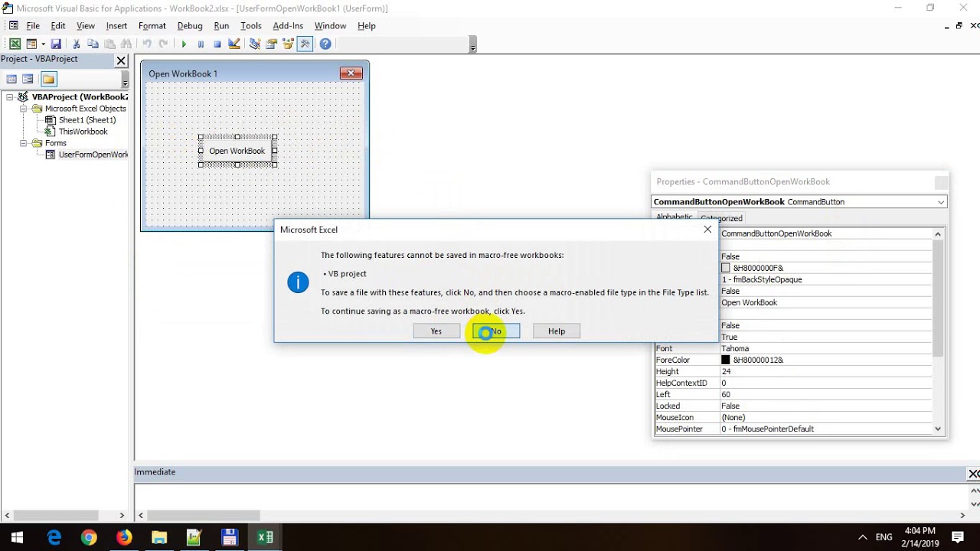
Task: Toggle the Toolbox toolbar icon
Action: pyautogui.click(x=305, y=44)
